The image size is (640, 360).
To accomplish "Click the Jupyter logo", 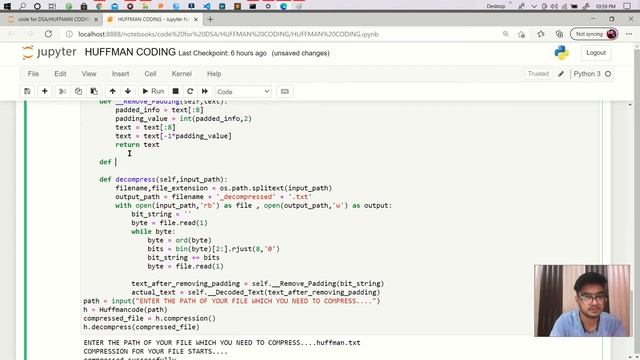I will 49,53.
